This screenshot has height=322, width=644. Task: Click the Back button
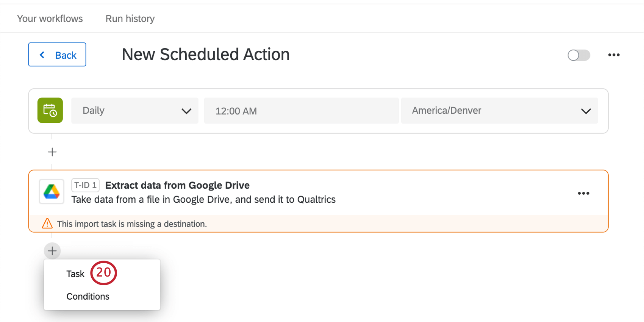(57, 55)
